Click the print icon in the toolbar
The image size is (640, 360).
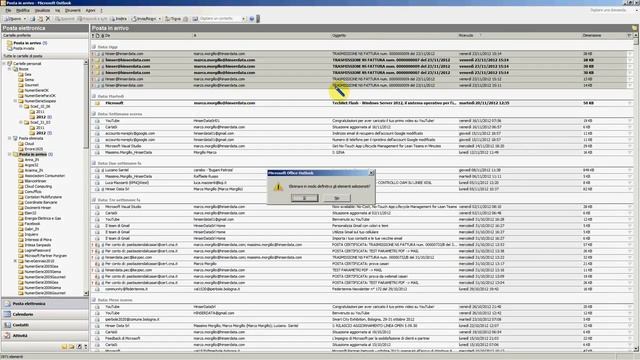[x=33, y=19]
